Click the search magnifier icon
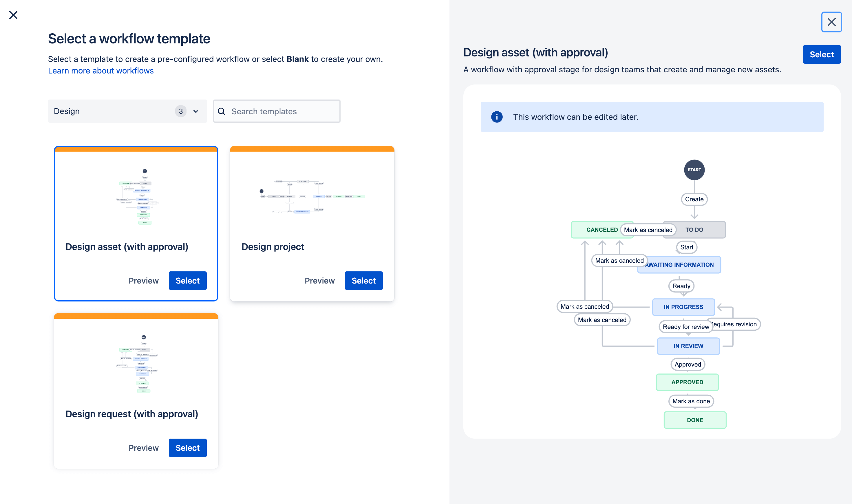 pos(222,111)
